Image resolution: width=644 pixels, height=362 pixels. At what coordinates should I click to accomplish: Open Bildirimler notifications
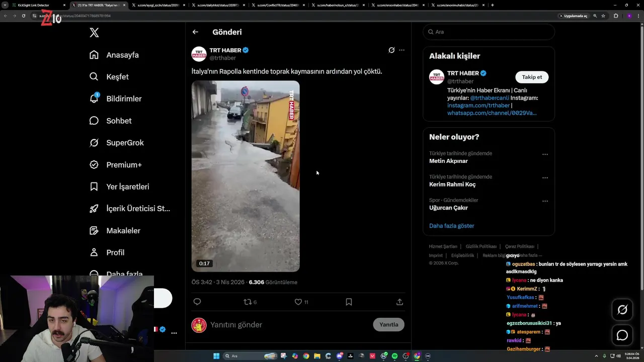pos(115,99)
